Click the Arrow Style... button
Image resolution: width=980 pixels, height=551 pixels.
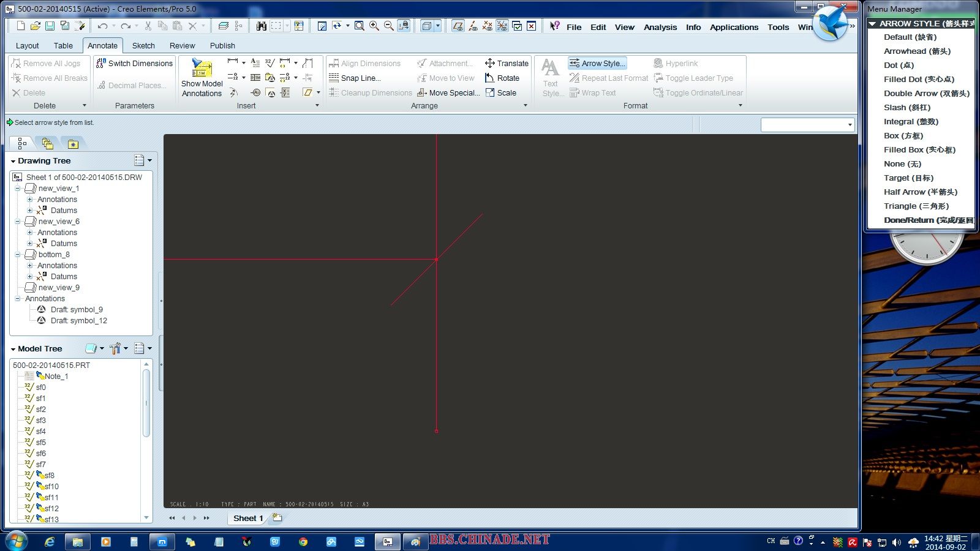(597, 63)
